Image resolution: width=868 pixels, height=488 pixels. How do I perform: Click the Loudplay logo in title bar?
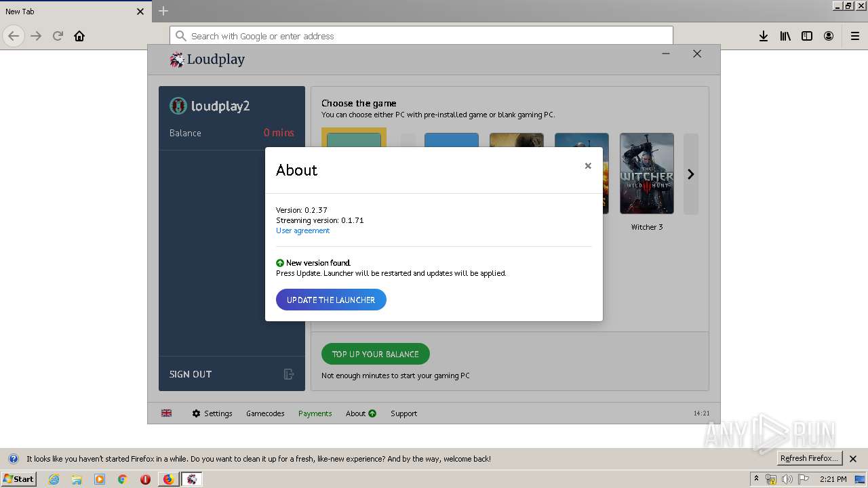tap(207, 60)
